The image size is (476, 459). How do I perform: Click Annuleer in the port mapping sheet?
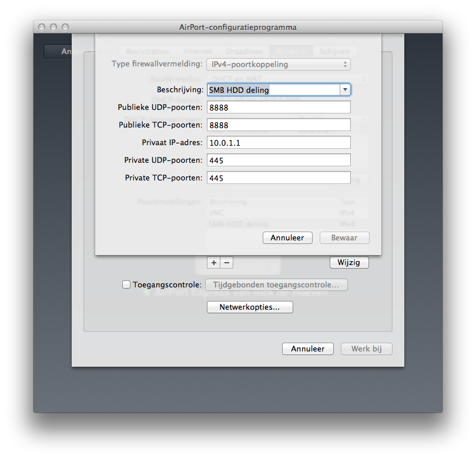(x=287, y=237)
